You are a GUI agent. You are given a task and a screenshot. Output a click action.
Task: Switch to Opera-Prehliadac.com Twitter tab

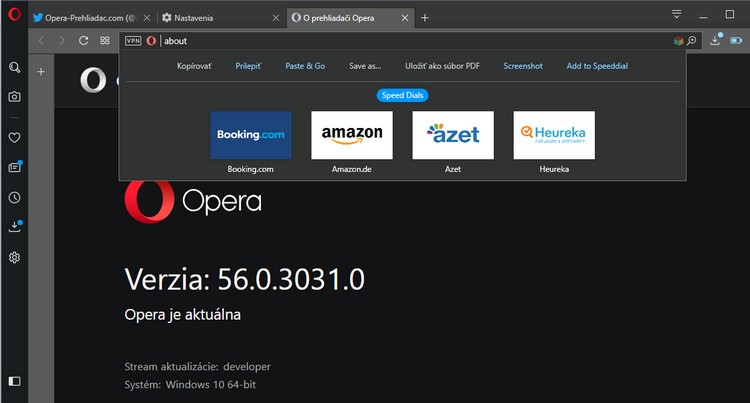(91, 18)
